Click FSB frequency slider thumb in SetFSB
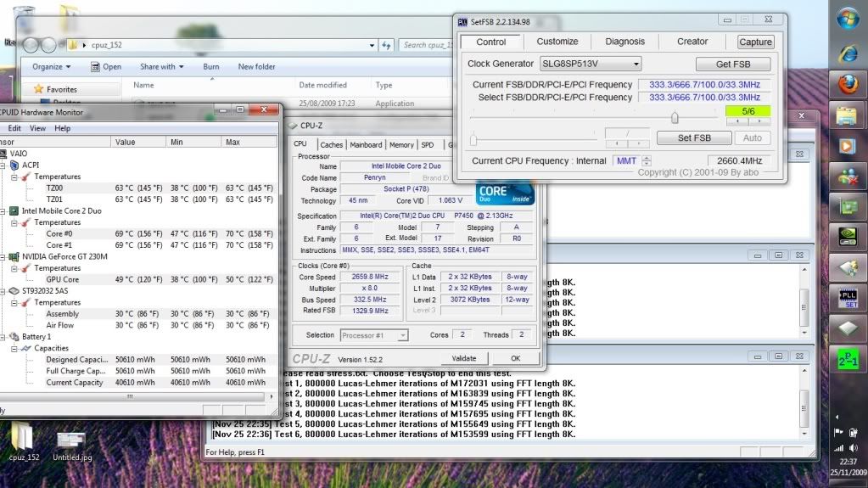This screenshot has height=488, width=868. tap(675, 117)
